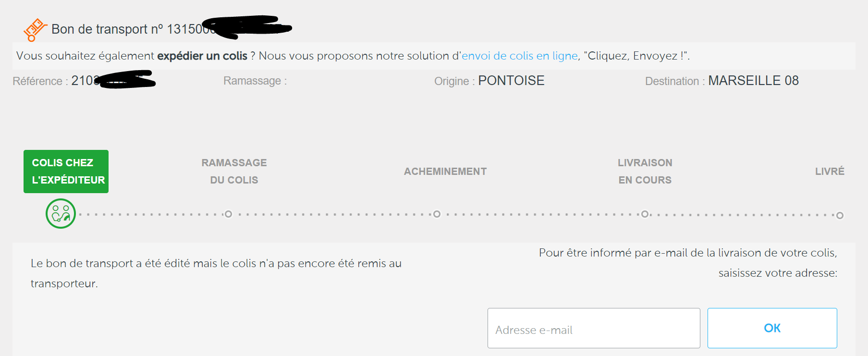The height and width of the screenshot is (356, 868).
Task: Click the Ramassage label
Action: coord(255,81)
